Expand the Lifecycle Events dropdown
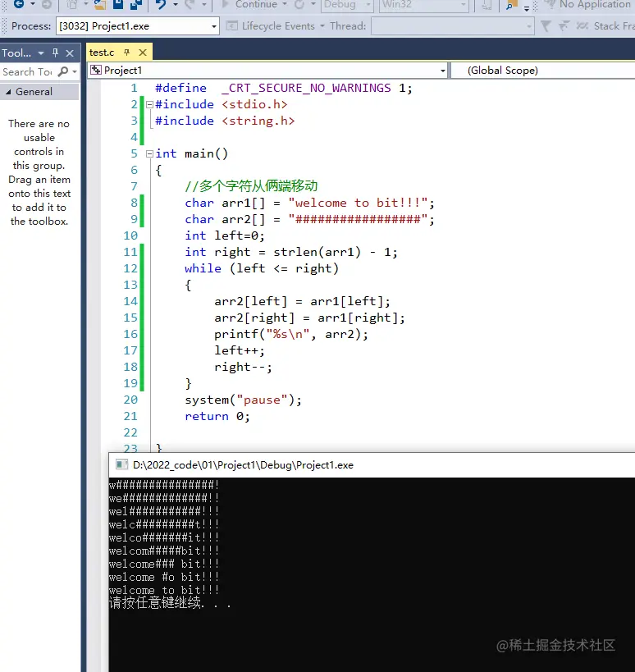Image resolution: width=635 pixels, height=672 pixels. (x=322, y=26)
